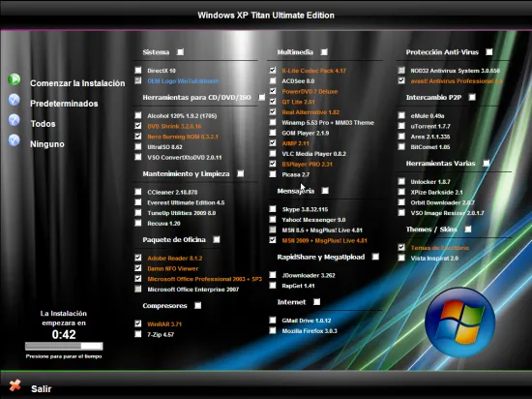Enable Unlocker 1.8.7 checkbox
Screen dimensions: 532x399
point(401,181)
